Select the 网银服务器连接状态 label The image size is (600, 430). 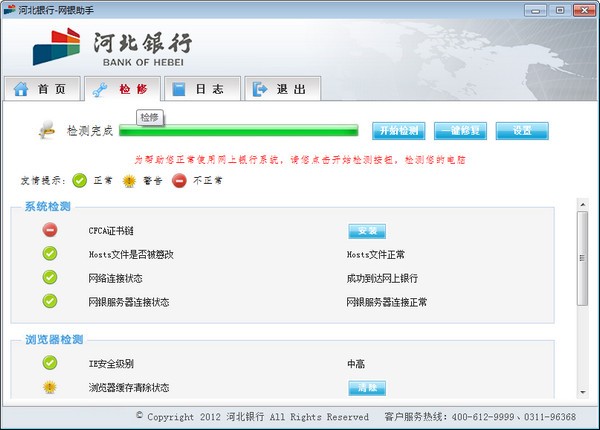[x=129, y=302]
